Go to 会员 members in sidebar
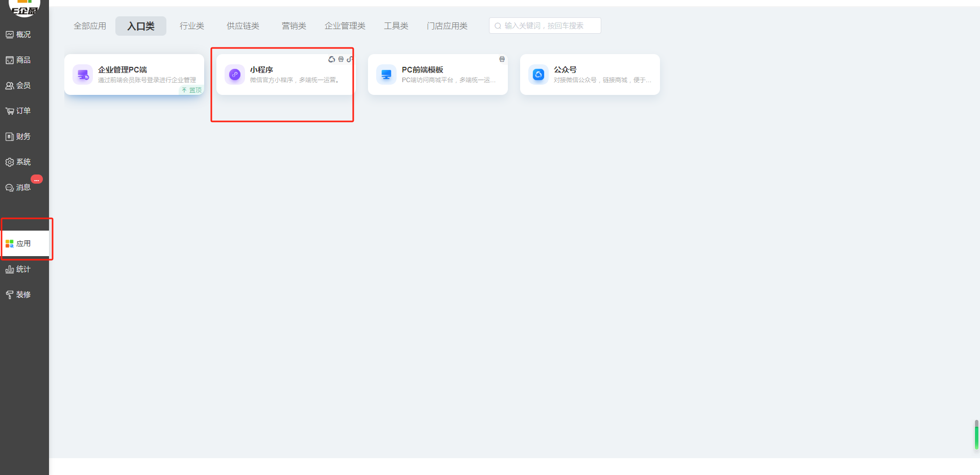 point(18,86)
